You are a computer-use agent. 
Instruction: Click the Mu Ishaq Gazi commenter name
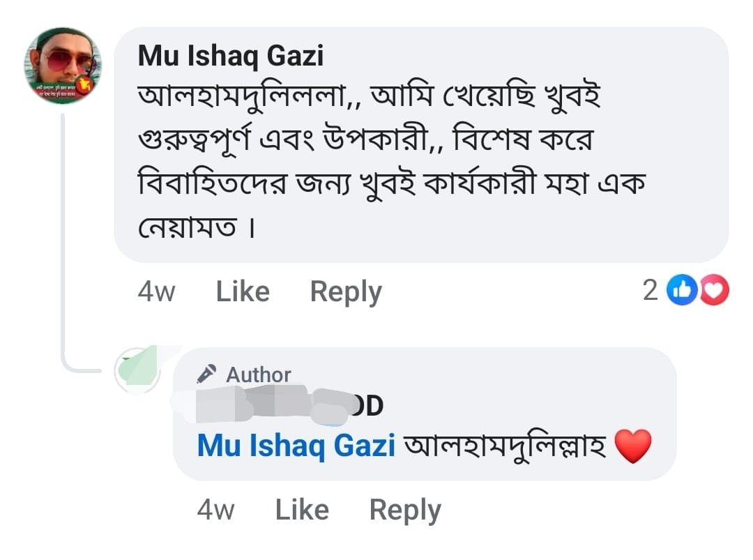(x=230, y=56)
